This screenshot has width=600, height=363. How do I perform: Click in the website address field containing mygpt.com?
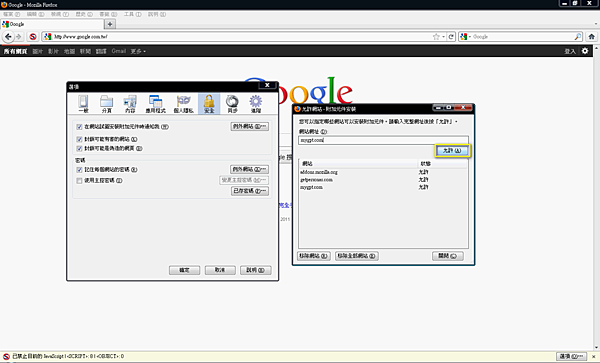(383, 140)
